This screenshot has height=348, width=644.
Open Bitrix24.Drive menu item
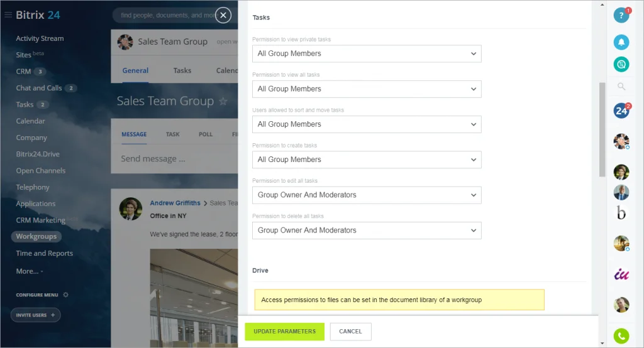[x=38, y=154]
